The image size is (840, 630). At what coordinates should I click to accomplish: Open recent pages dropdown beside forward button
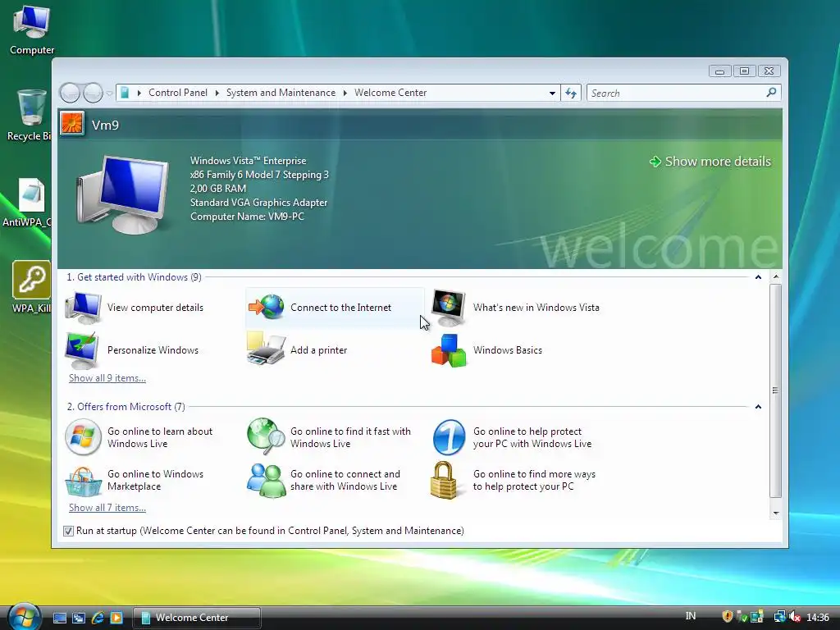(x=109, y=94)
